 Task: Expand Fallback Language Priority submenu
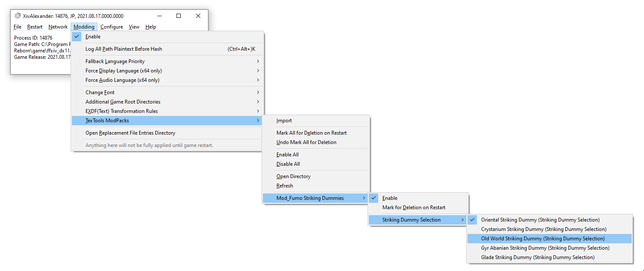point(115,61)
